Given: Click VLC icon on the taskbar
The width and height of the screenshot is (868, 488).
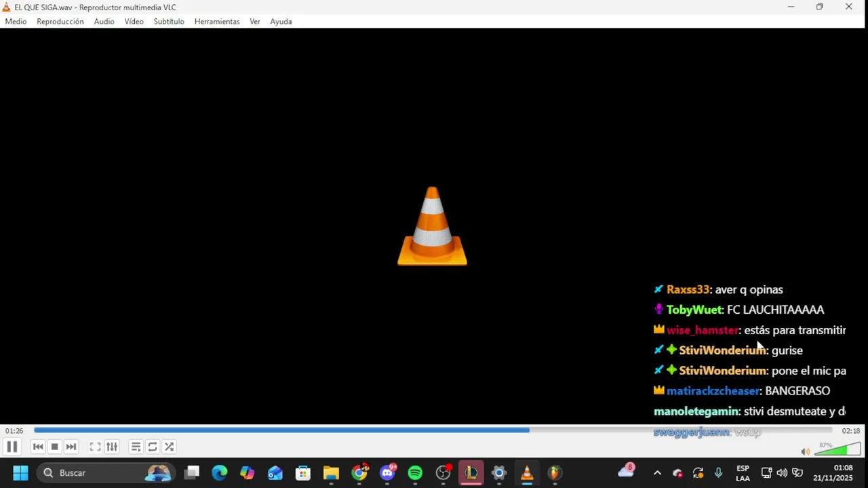Looking at the screenshot, I should coord(527,473).
